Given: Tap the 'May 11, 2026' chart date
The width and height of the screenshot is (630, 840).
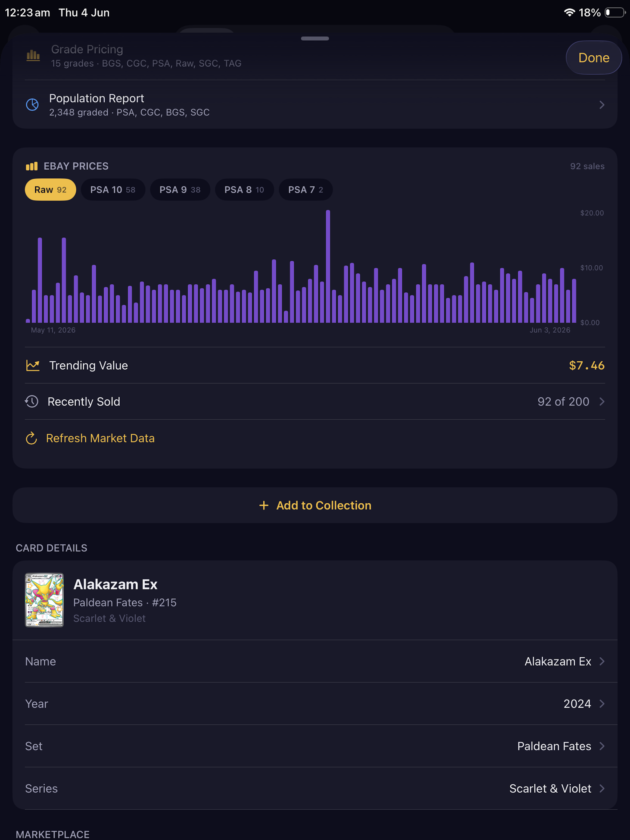Looking at the screenshot, I should [53, 330].
